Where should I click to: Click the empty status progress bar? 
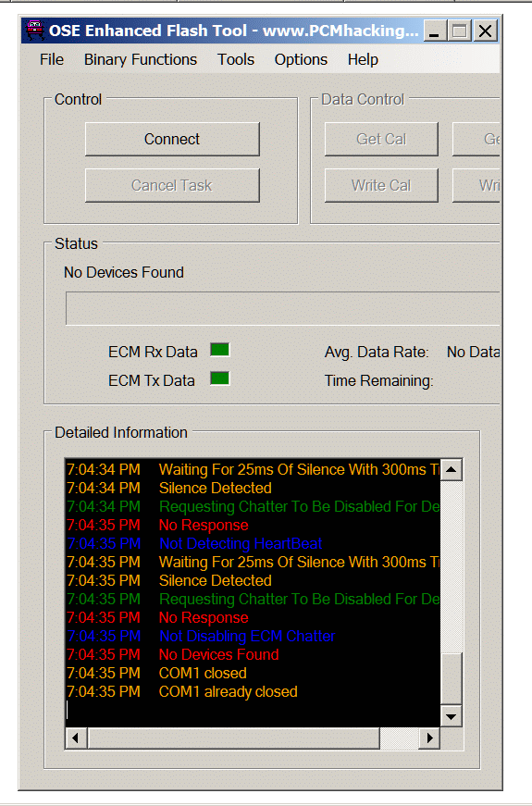coord(283,308)
